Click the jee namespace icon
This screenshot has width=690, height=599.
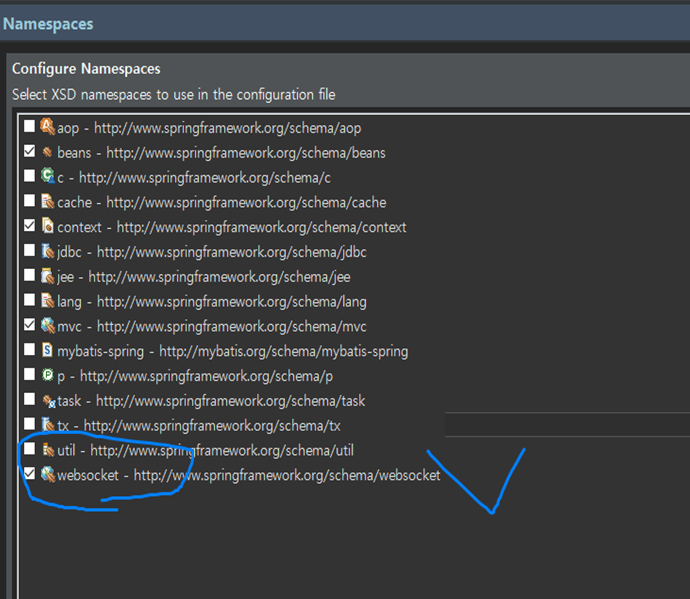[x=48, y=276]
